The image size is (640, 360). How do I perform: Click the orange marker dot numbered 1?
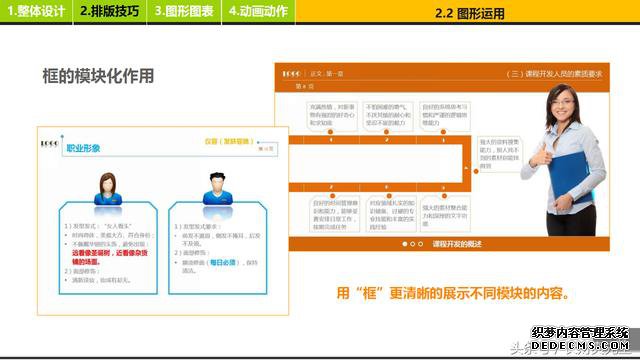330,132
